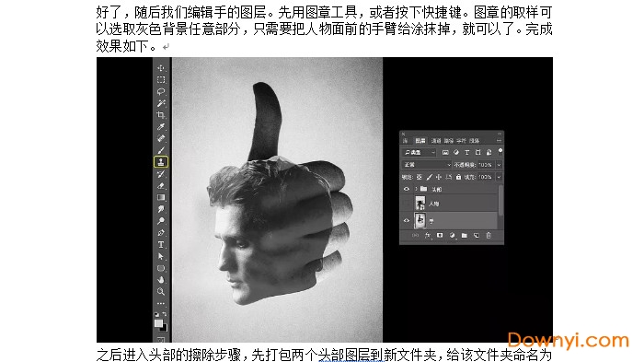
Task: Hide the 手 layer
Action: (407, 220)
